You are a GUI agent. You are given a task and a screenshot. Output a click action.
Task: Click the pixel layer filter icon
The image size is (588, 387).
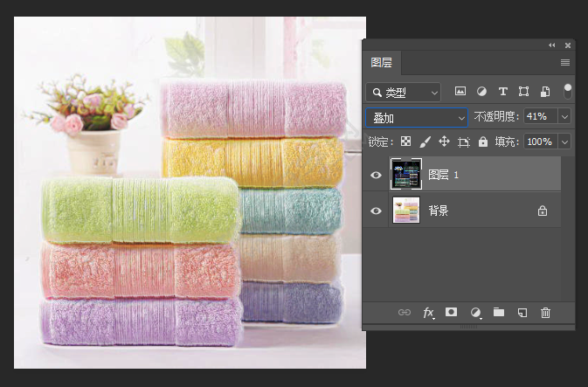(460, 92)
